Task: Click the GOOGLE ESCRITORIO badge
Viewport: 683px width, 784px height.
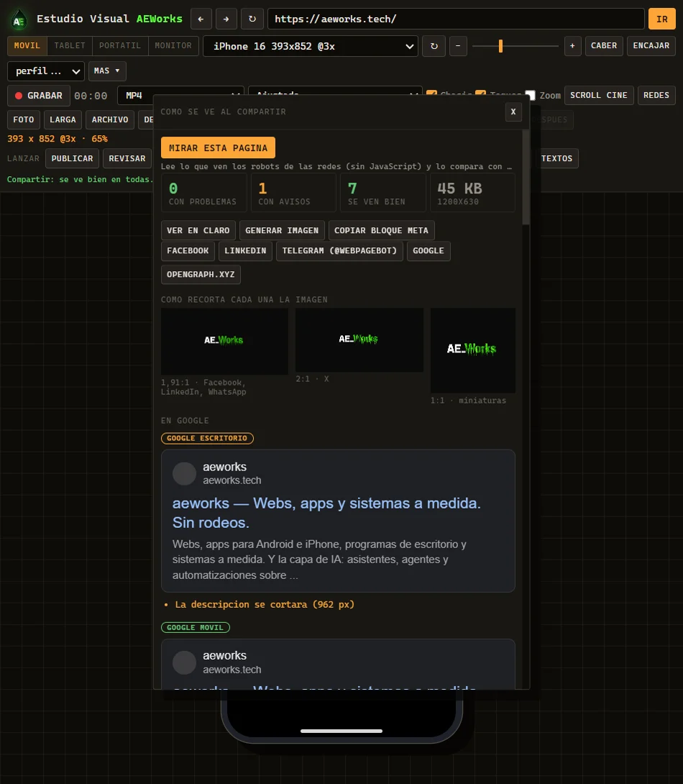Action: point(207,439)
